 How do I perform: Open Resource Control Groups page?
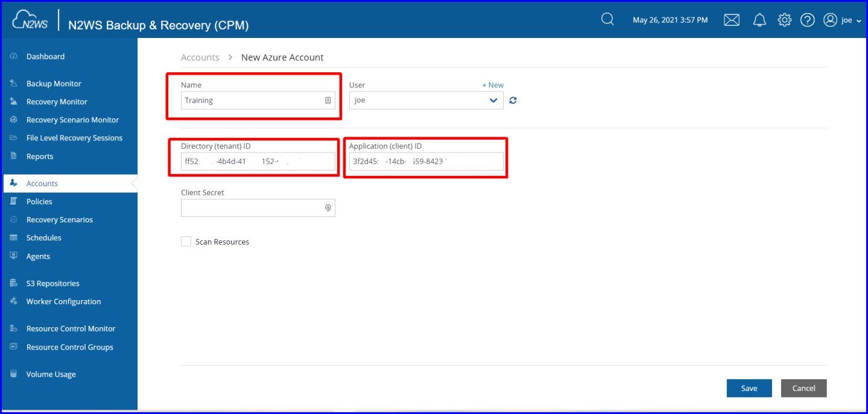70,347
